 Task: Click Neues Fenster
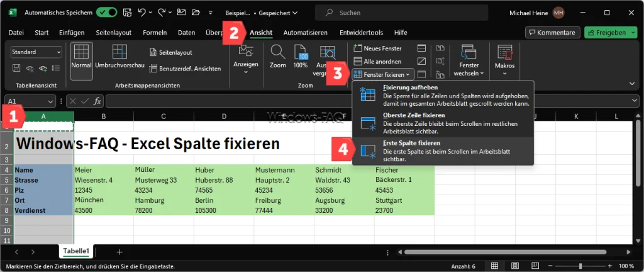377,48
